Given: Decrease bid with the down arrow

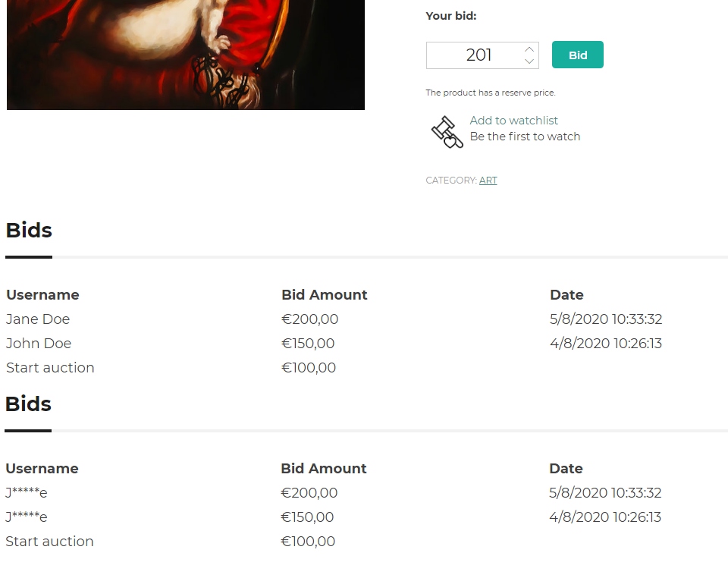Looking at the screenshot, I should pyautogui.click(x=529, y=61).
